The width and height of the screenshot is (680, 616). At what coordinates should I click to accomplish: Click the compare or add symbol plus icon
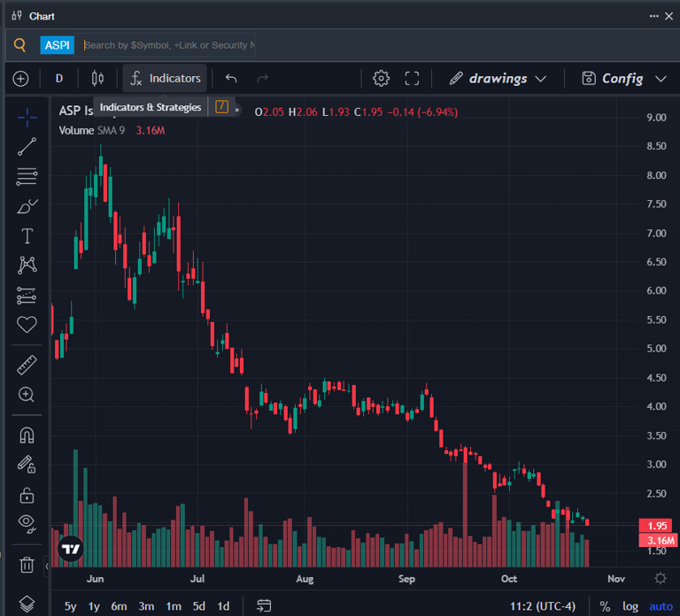pyautogui.click(x=21, y=79)
